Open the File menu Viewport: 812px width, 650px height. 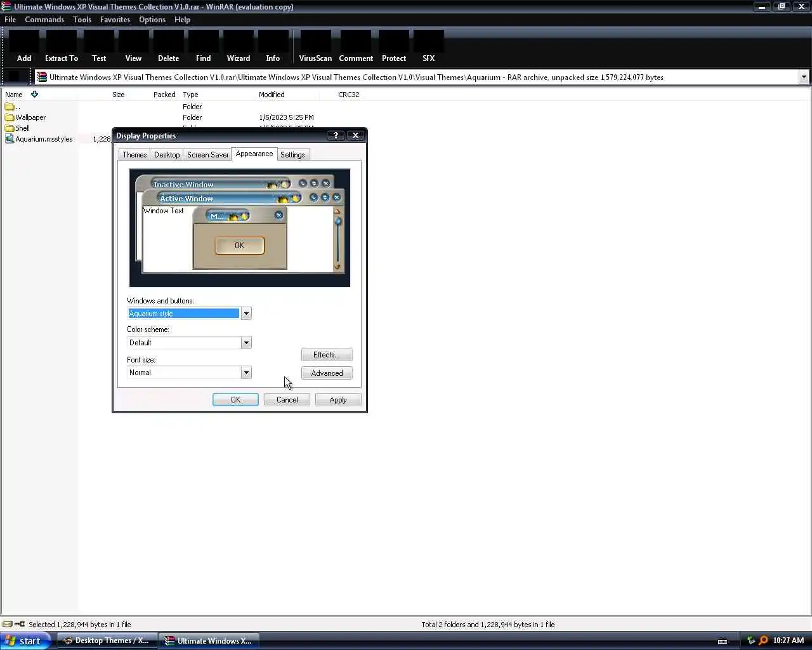pos(10,20)
